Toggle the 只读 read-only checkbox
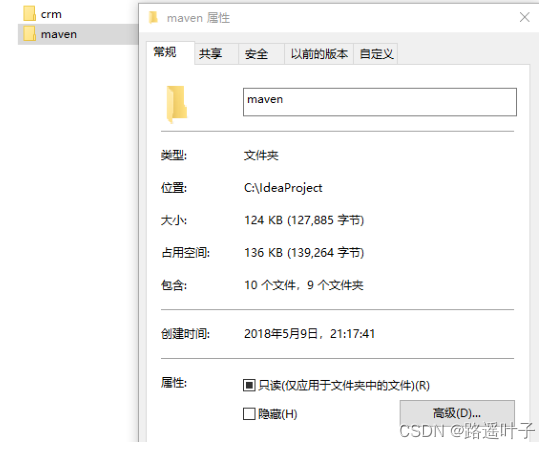This screenshot has height=449, width=551. [249, 385]
